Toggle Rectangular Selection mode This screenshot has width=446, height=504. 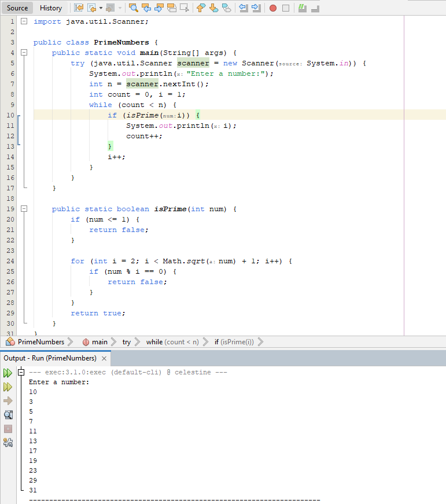coord(184,8)
